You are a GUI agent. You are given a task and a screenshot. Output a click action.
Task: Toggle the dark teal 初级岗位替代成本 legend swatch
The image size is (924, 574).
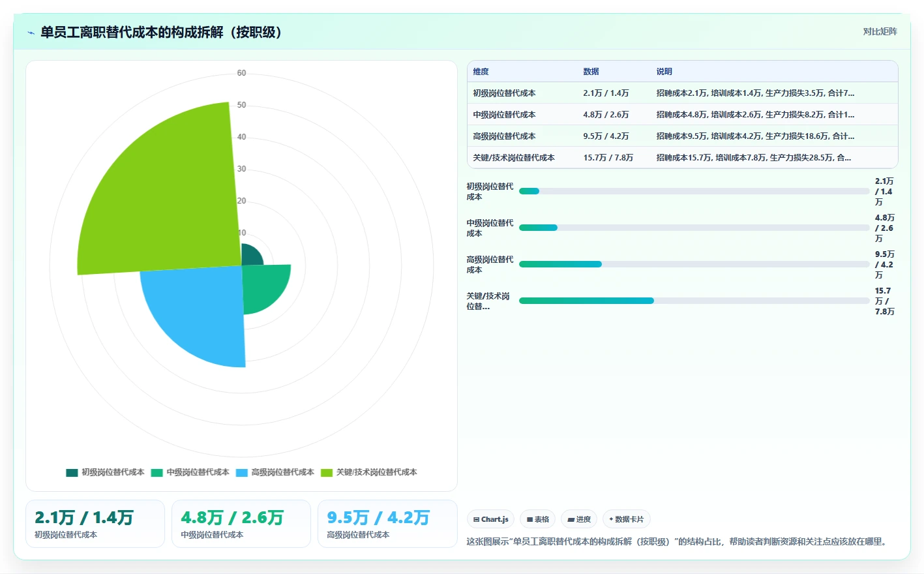pos(72,472)
